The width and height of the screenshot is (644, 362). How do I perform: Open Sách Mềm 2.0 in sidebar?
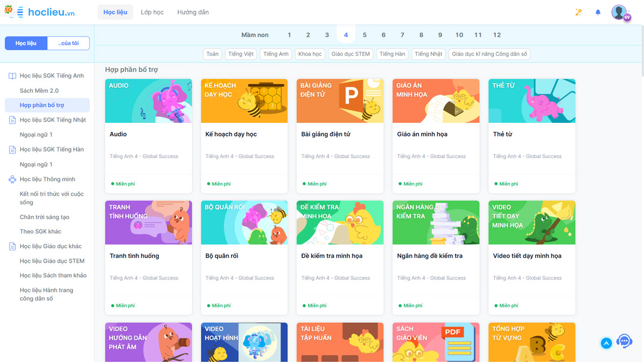(x=39, y=91)
